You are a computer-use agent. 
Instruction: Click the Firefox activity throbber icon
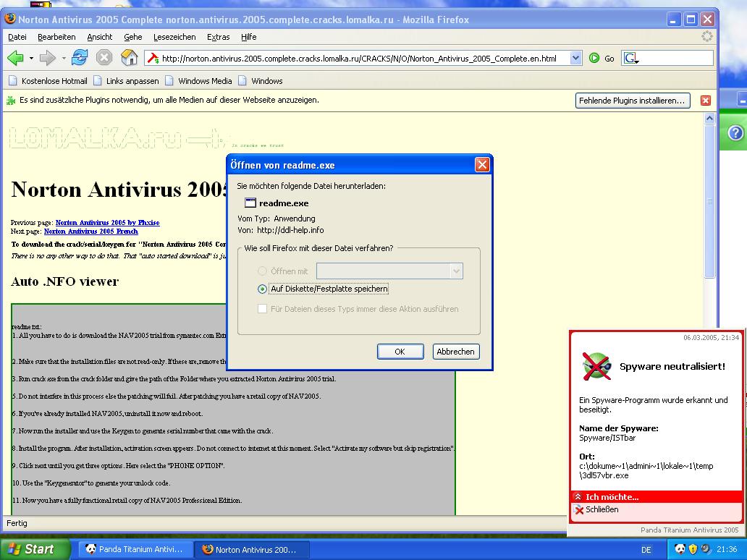707,37
